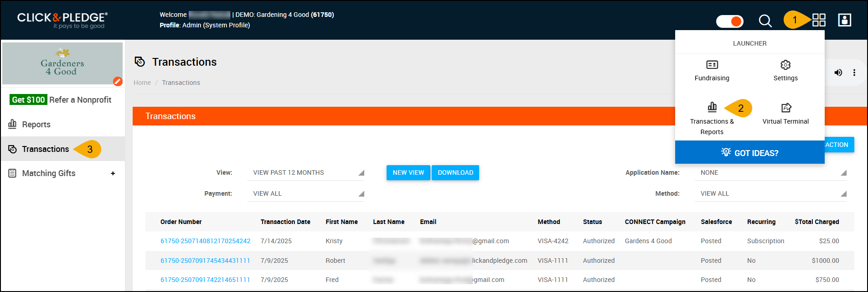This screenshot has width=868, height=292.
Task: Sort by Order Number column header
Action: [181, 222]
